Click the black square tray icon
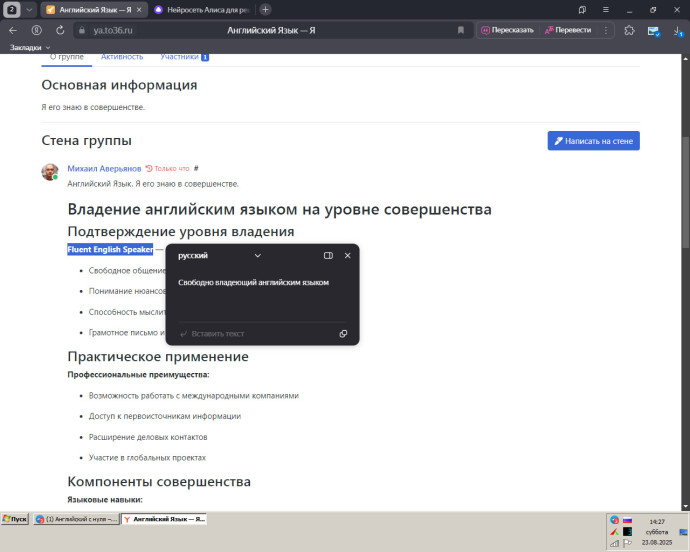 628,532
